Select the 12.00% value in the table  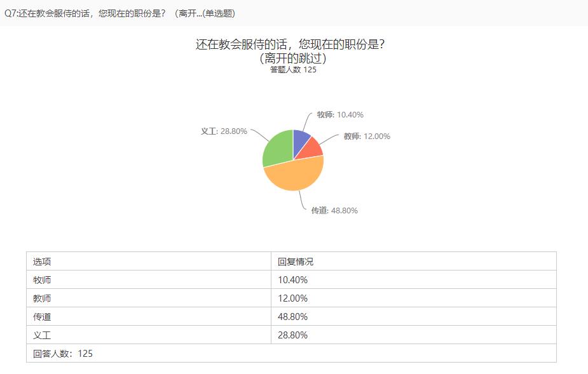293,298
